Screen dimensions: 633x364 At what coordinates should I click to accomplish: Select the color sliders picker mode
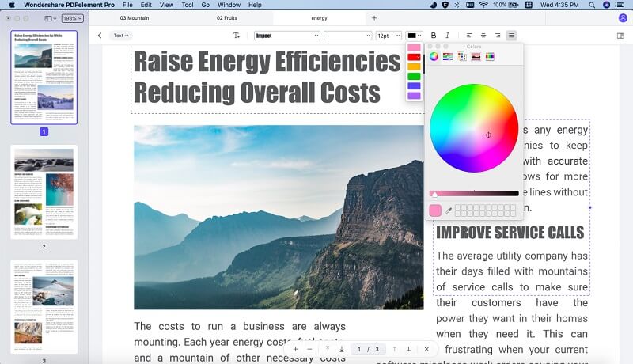click(448, 56)
